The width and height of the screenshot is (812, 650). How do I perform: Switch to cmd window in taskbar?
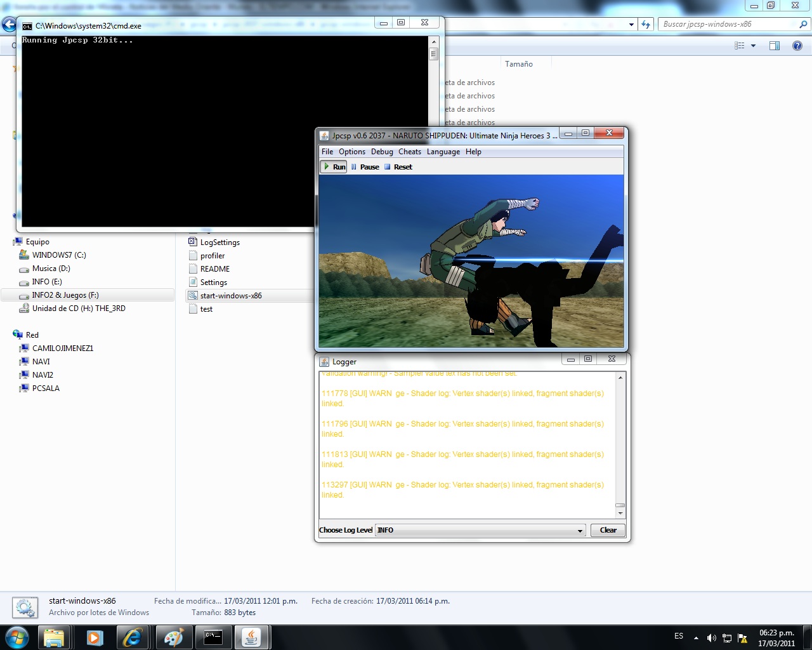point(213,637)
